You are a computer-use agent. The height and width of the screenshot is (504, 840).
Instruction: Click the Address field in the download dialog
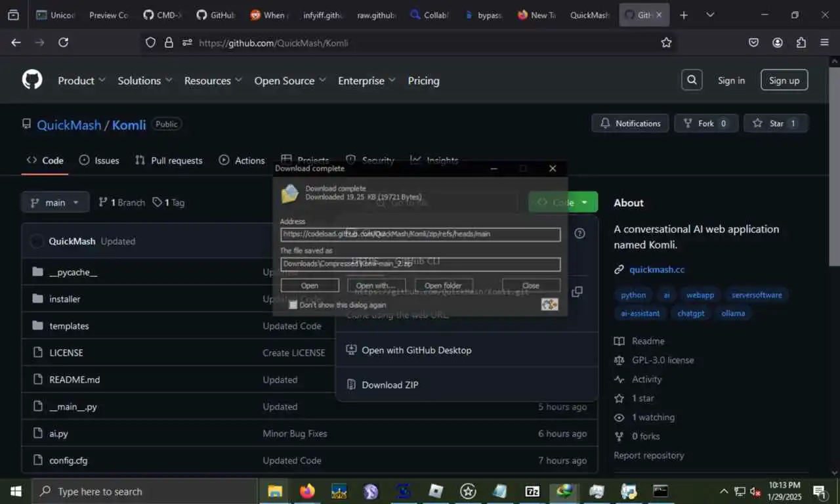click(x=421, y=234)
